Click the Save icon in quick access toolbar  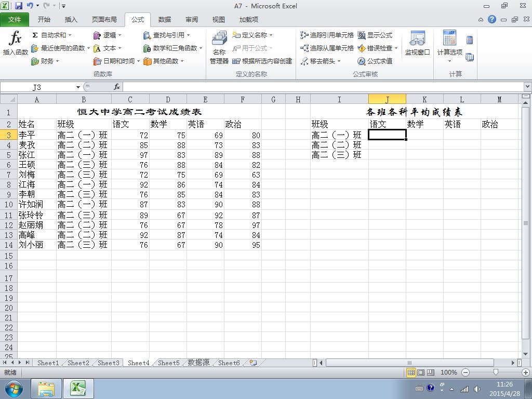click(x=18, y=5)
